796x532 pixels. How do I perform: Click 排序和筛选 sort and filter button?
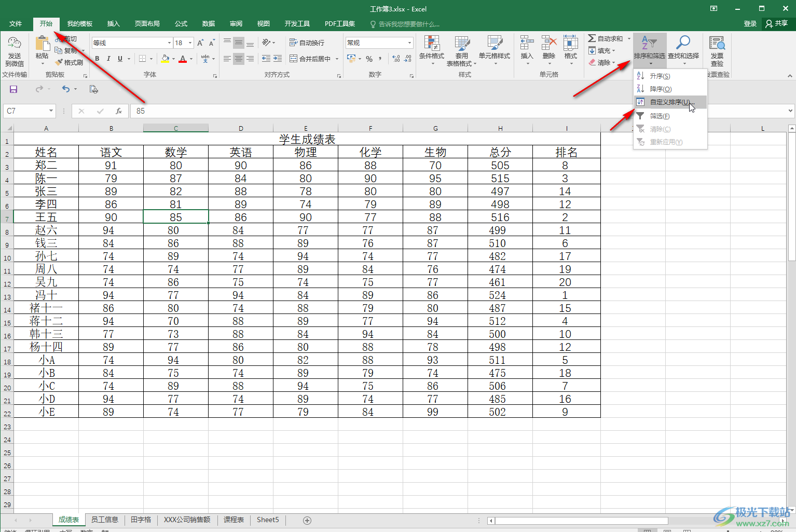tap(649, 50)
